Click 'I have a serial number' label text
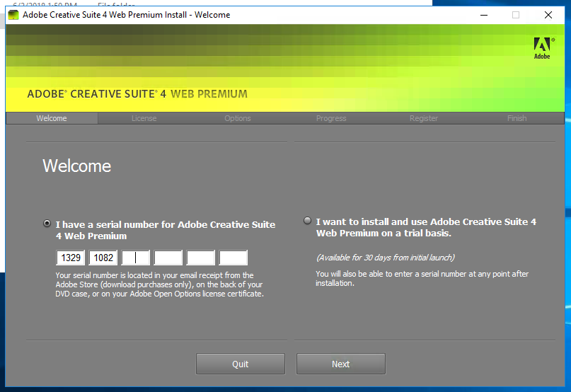 click(166, 230)
